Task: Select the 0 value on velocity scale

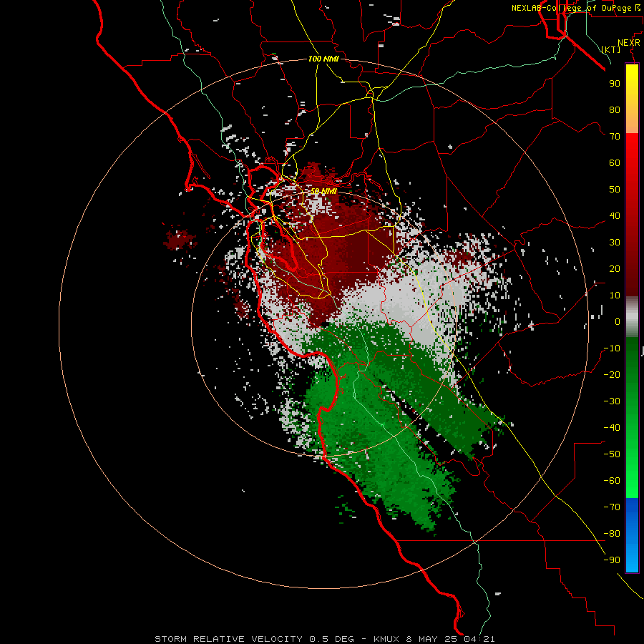Action: click(x=618, y=321)
